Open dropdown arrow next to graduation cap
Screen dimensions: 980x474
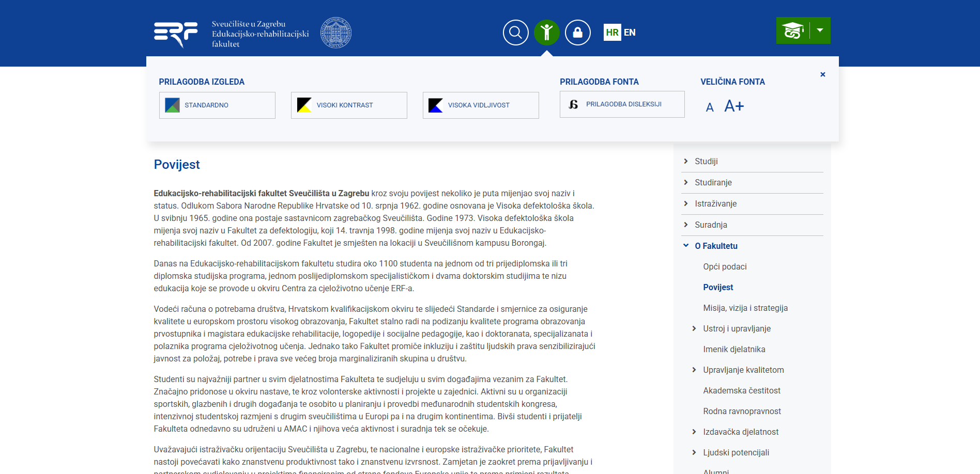820,30
